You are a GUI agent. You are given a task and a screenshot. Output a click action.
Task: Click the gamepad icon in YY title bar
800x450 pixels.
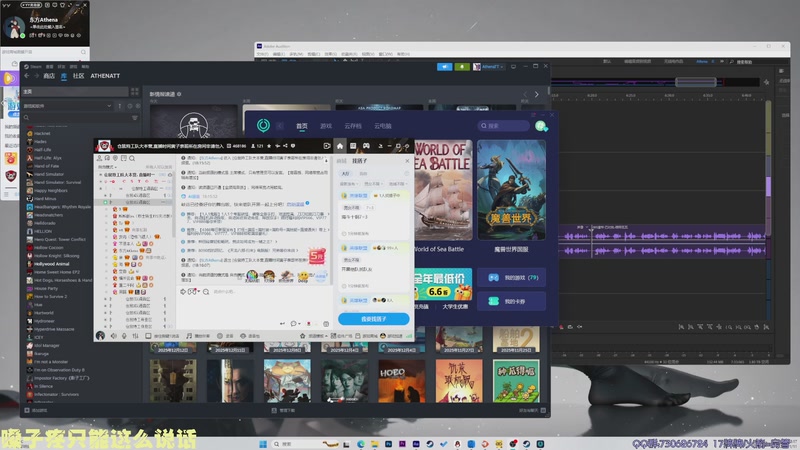point(366,146)
